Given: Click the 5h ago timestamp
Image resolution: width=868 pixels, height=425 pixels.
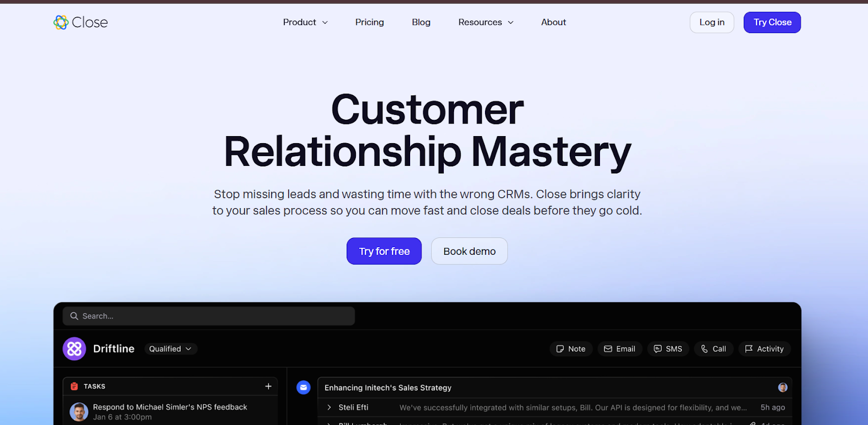Looking at the screenshot, I should click(x=773, y=407).
